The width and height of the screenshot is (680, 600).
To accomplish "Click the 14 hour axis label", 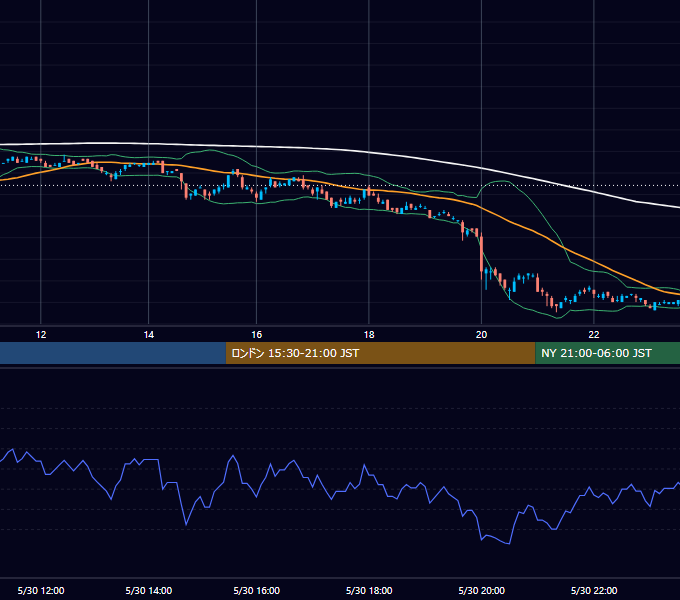I will tap(149, 335).
